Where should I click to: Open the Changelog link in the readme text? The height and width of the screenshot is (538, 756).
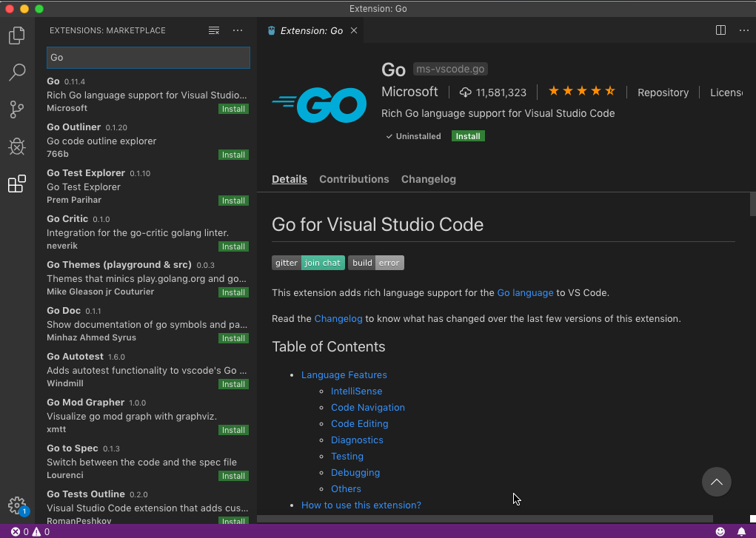pos(338,319)
